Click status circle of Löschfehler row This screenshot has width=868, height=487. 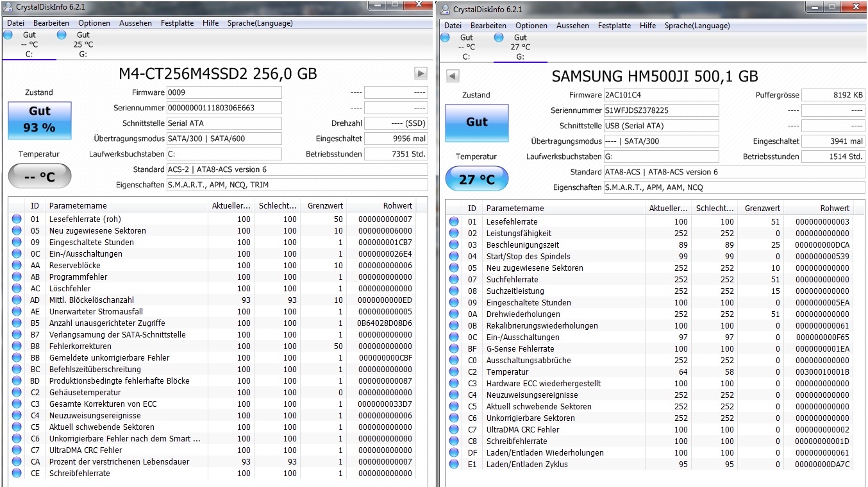(17, 289)
